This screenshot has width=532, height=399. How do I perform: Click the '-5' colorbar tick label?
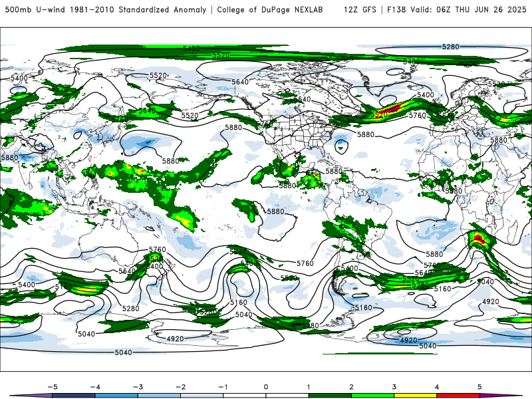[x=53, y=387]
